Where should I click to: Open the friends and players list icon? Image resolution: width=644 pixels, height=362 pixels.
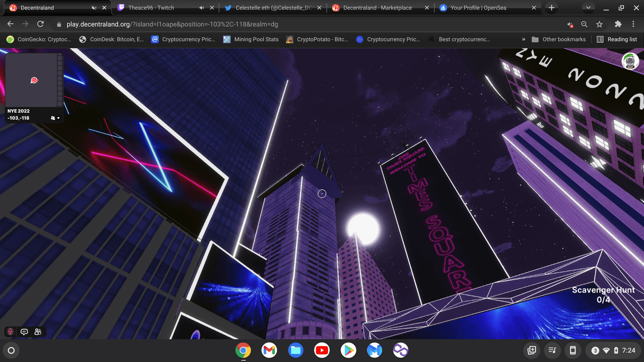click(x=38, y=332)
